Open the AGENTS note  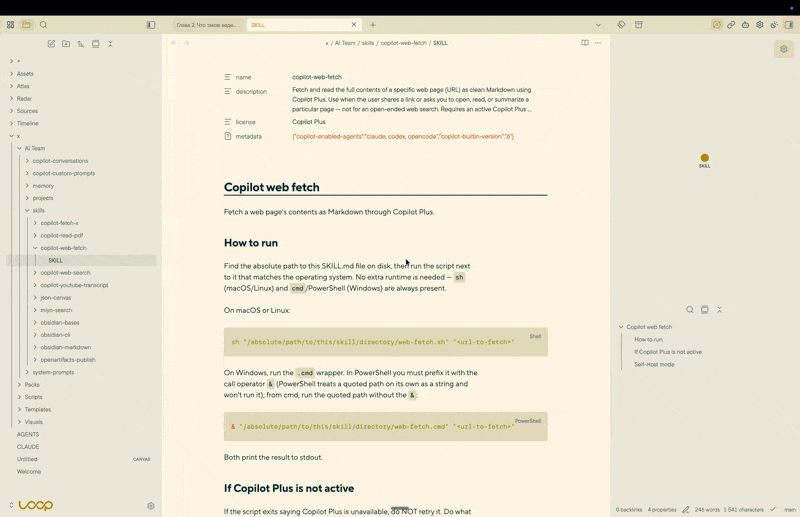click(x=28, y=435)
